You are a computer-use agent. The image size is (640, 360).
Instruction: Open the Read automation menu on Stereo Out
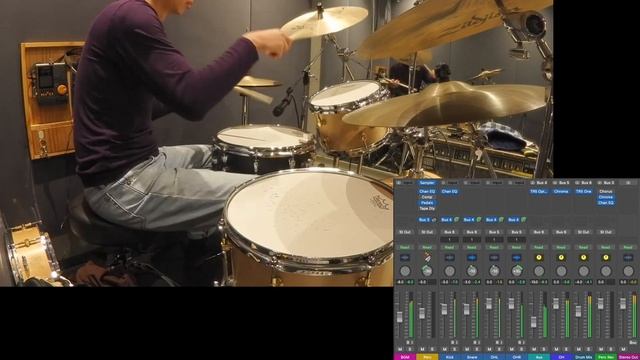(x=629, y=247)
